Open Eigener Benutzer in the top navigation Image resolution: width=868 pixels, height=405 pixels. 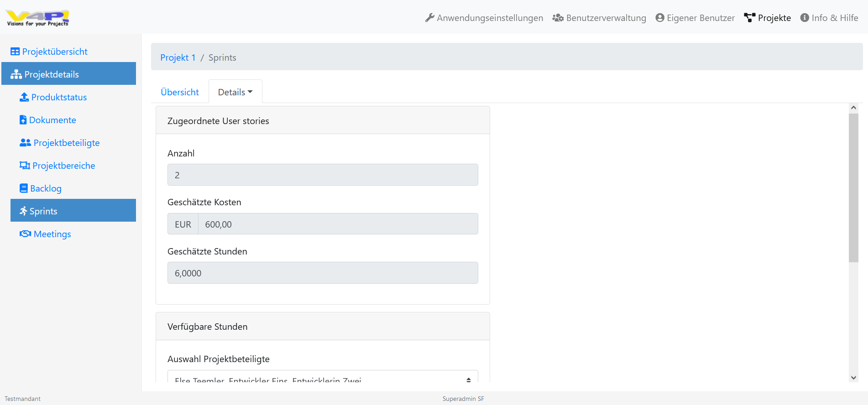[x=695, y=18]
